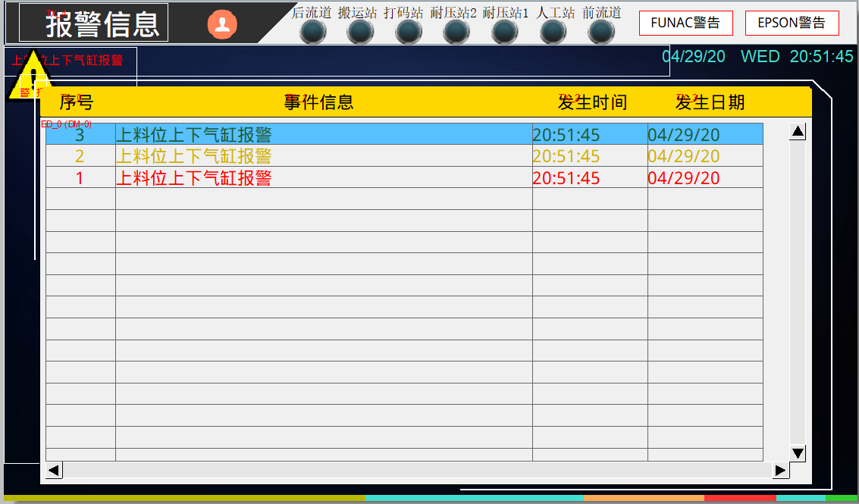This screenshot has height=504, width=859.
Task: Click the 人工站 station indicator lamp
Action: click(x=553, y=32)
